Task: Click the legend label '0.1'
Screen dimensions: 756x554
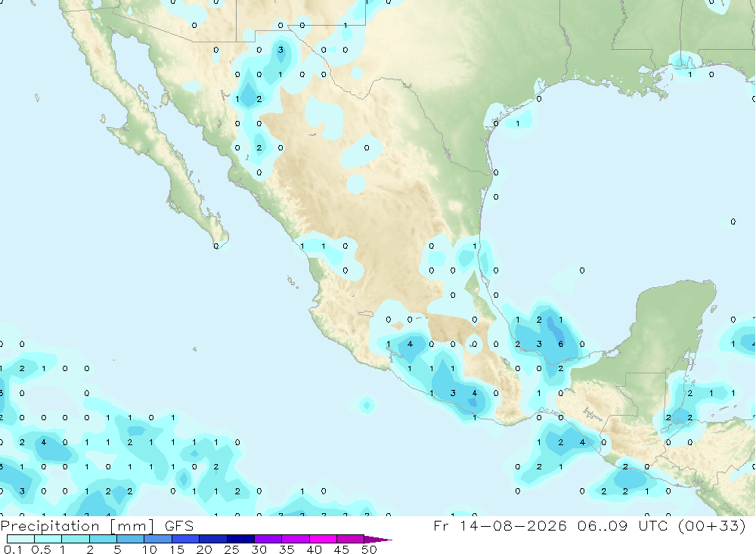Action: pyautogui.click(x=13, y=549)
